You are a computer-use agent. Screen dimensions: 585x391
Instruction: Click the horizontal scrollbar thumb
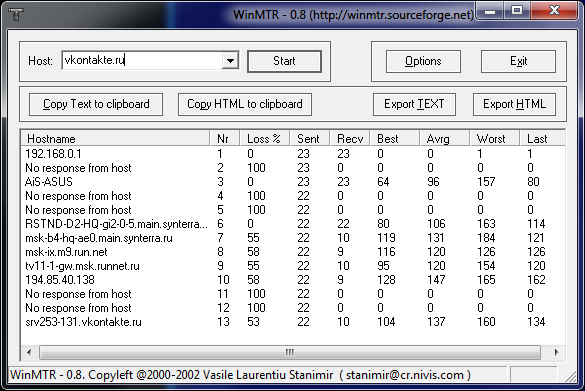(290, 352)
